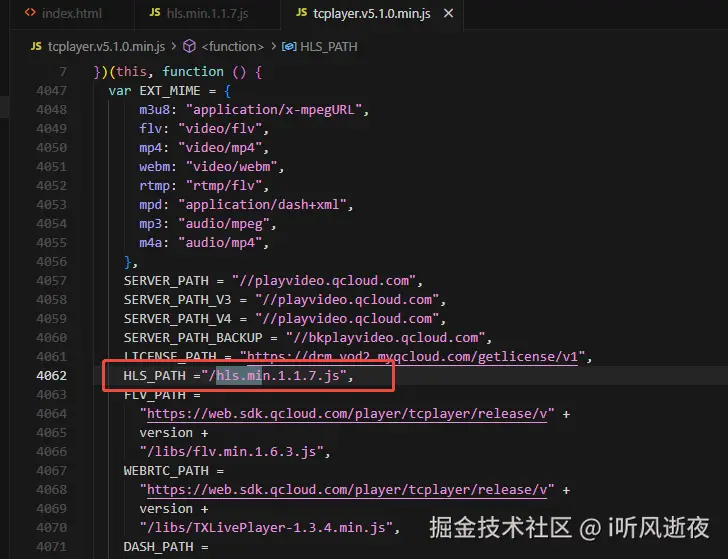Click the cube icon beside <function> breadcrumb
Screen dimensions: 728x559
189,46
